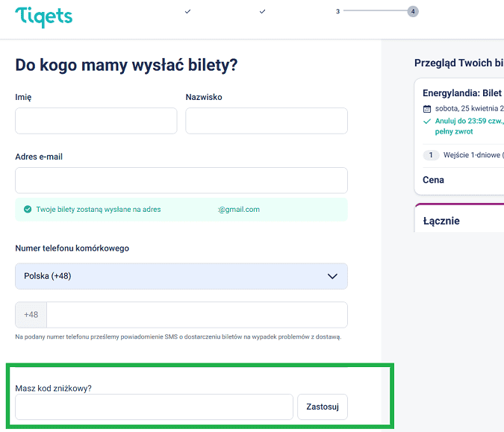Expand the country code chevron arrow
The width and height of the screenshot is (504, 432).
tap(333, 276)
